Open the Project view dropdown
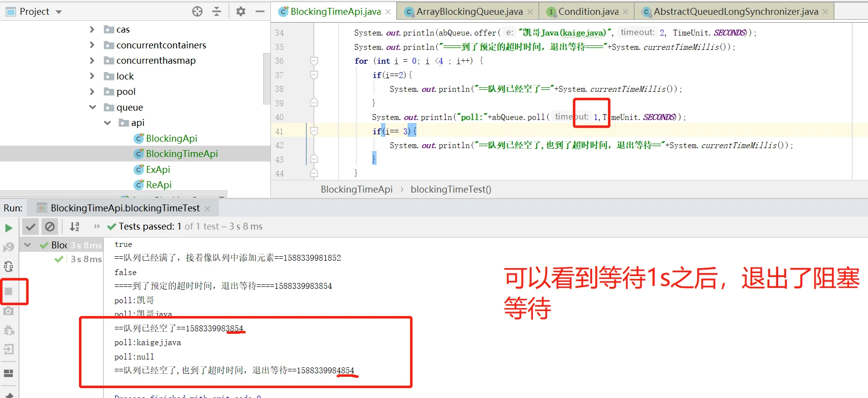Image resolution: width=868 pixels, height=398 pixels. pos(59,12)
